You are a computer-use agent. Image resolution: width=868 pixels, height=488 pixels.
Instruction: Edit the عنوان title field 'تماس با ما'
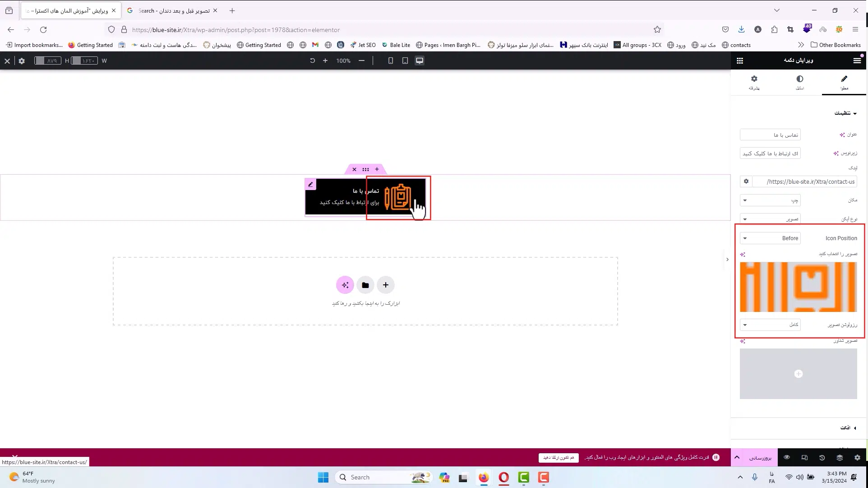770,135
